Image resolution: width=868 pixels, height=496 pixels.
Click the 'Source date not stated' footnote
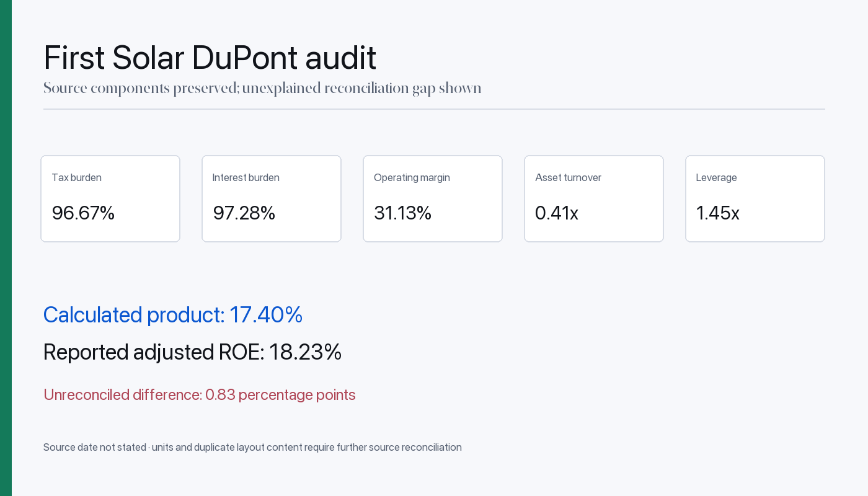252,448
